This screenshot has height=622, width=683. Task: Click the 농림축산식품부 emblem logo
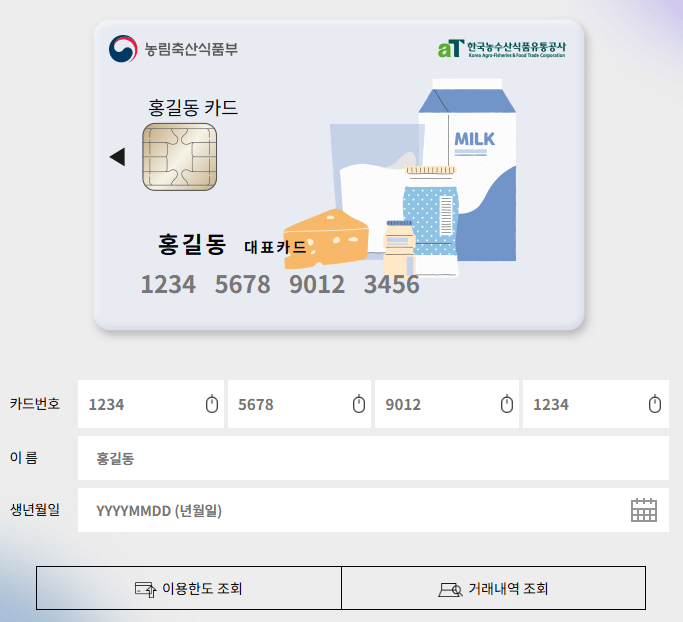pyautogui.click(x=123, y=49)
